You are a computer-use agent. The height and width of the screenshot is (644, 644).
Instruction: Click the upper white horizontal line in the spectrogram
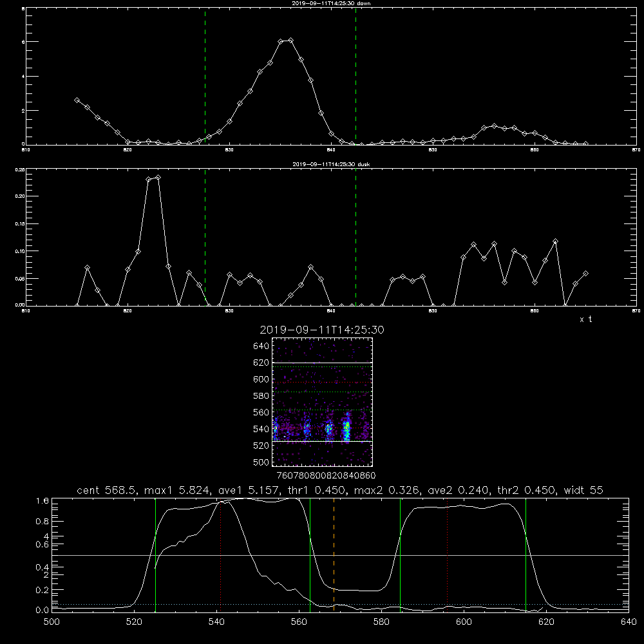coord(322,363)
